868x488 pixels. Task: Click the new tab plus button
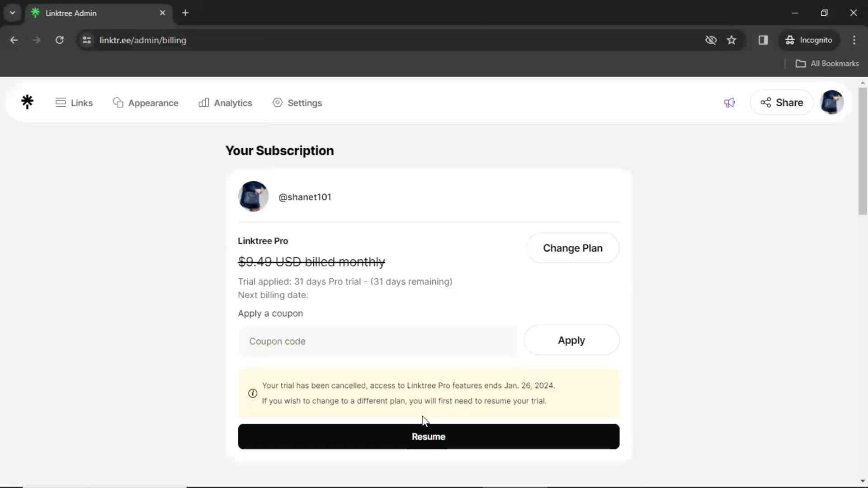click(x=185, y=13)
